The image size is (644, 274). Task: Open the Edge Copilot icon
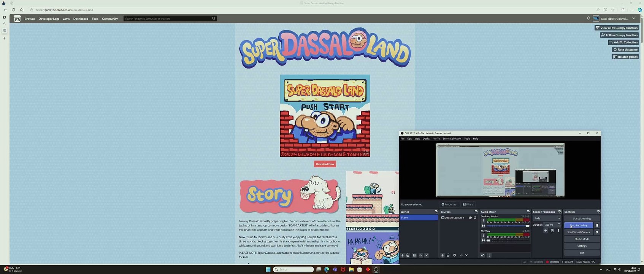pos(640,10)
